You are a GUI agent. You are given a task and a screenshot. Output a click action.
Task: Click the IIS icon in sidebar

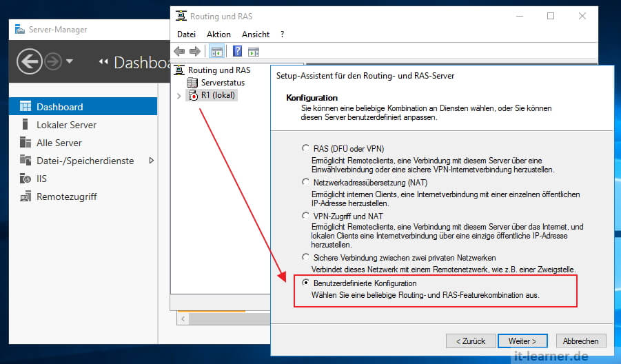tap(26, 179)
